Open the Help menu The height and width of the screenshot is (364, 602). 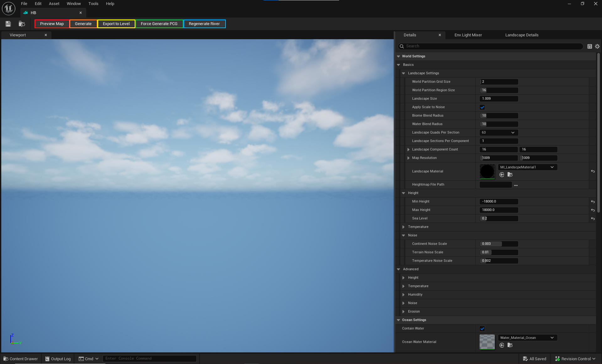pos(110,4)
